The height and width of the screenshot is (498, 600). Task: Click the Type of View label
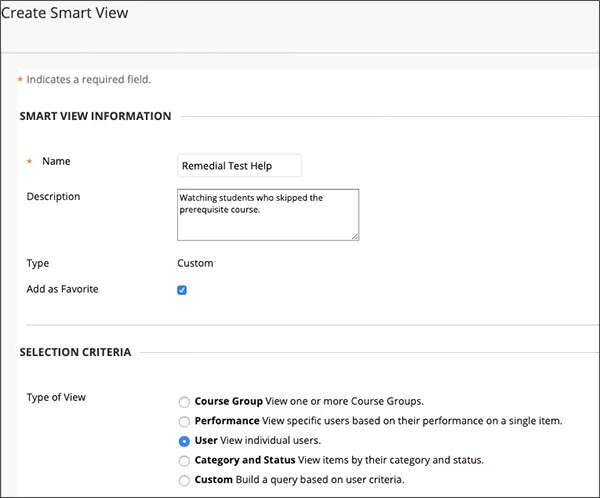click(56, 397)
